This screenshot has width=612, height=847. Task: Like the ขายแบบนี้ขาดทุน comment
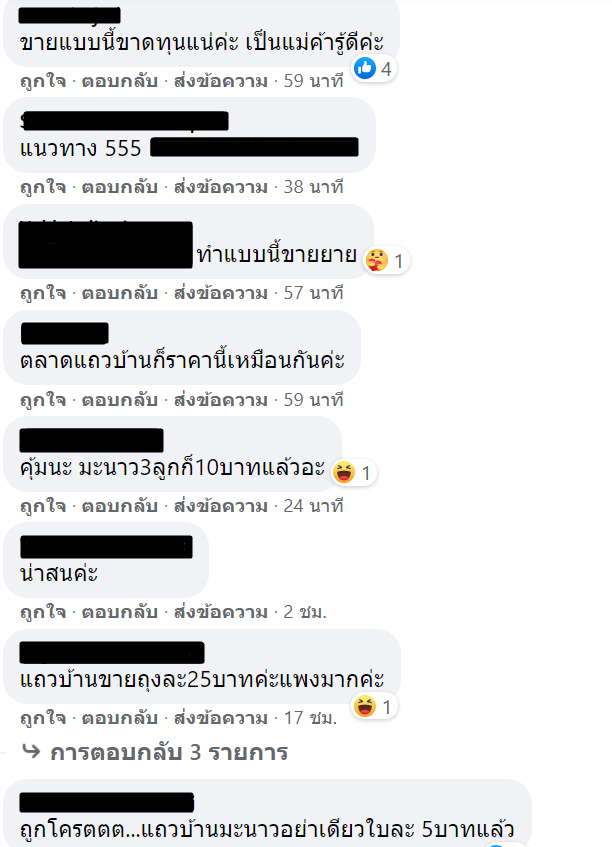point(43,81)
